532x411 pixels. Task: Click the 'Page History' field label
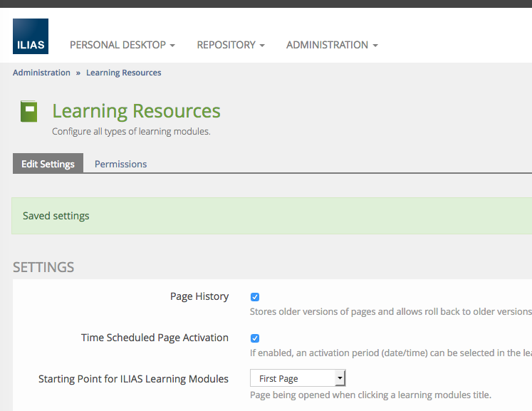[x=199, y=296]
